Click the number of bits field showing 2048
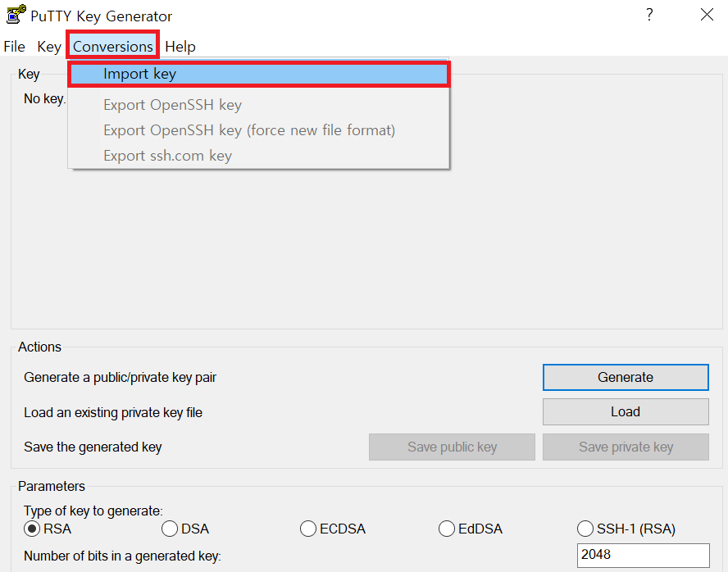 643,555
